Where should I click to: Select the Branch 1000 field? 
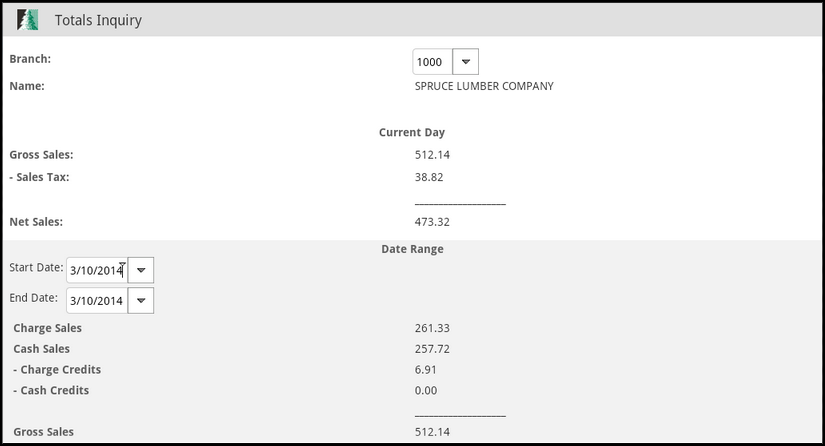click(432, 62)
